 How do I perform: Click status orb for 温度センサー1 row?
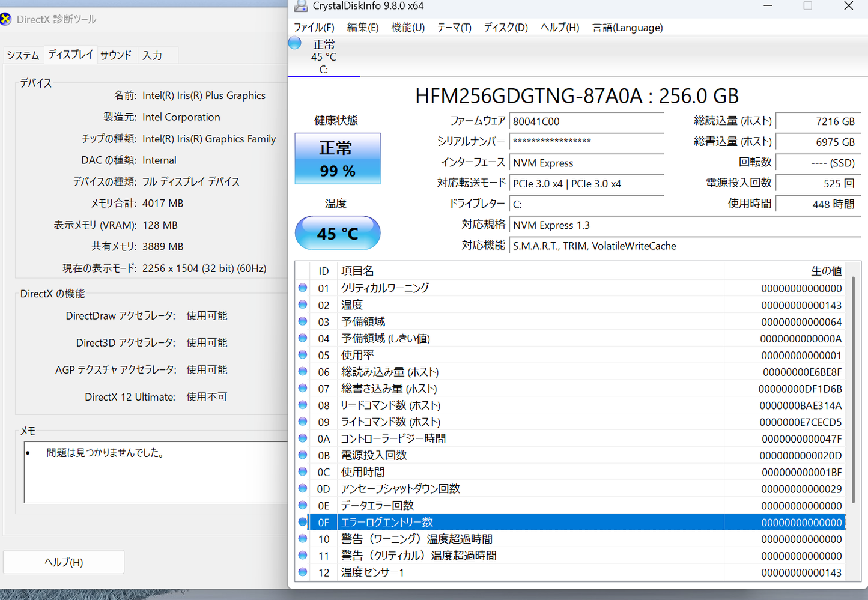pos(303,572)
